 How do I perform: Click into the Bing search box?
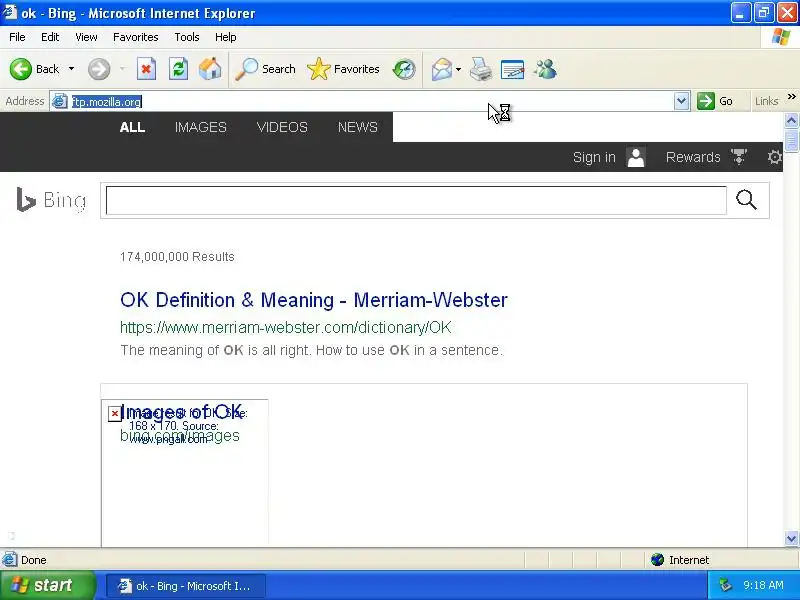pyautogui.click(x=416, y=200)
